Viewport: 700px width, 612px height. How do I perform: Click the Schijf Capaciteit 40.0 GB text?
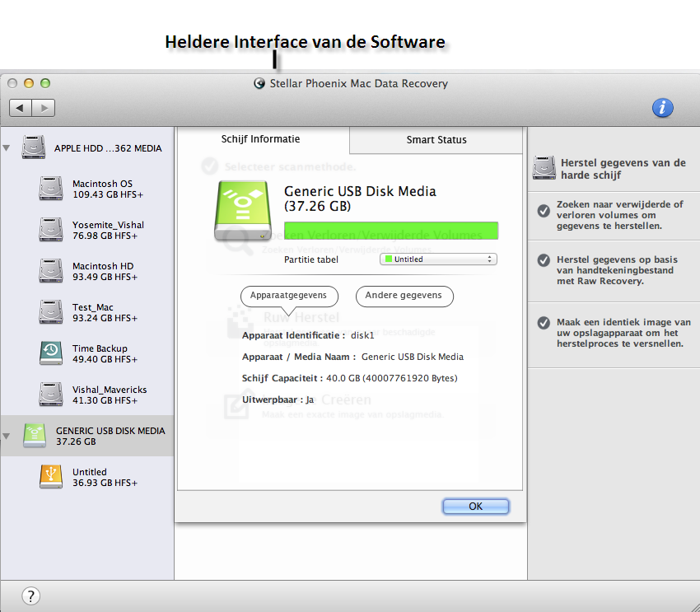(x=349, y=379)
